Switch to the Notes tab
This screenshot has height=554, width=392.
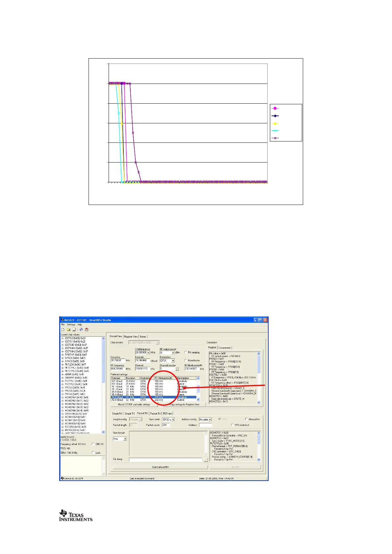pyautogui.click(x=143, y=337)
